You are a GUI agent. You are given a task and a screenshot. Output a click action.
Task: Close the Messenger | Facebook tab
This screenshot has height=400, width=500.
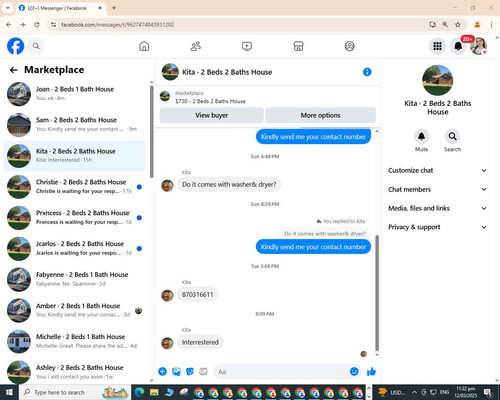point(100,8)
